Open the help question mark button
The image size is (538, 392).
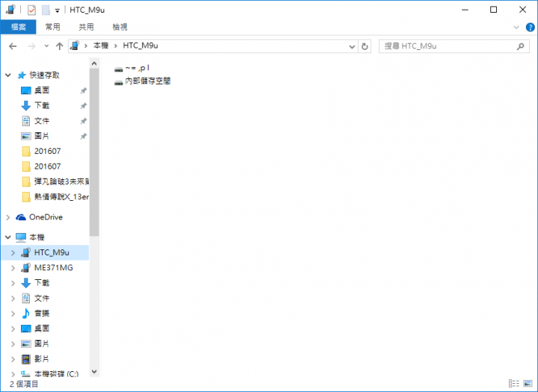530,27
